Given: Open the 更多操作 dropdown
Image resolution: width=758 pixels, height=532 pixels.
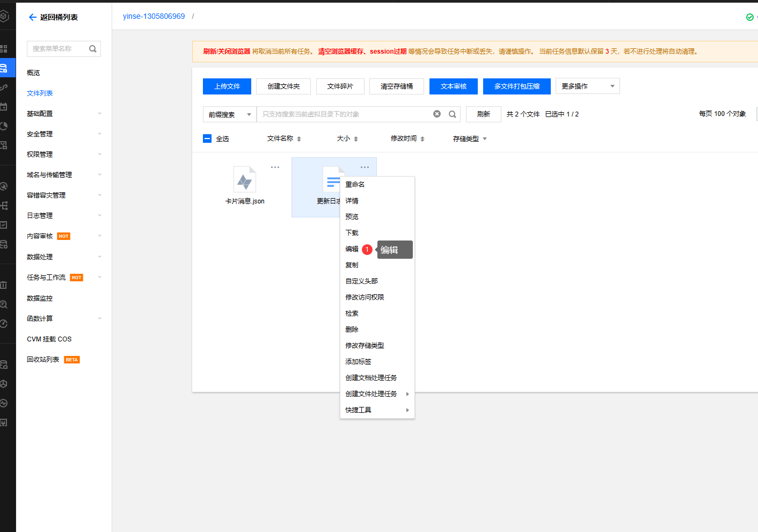Looking at the screenshot, I should [x=587, y=86].
